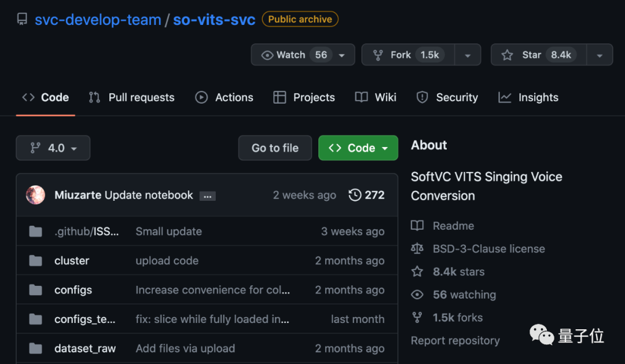625x364 pixels.
Task: Click the BSD-3-Clause license scale icon
Action: coord(417,249)
